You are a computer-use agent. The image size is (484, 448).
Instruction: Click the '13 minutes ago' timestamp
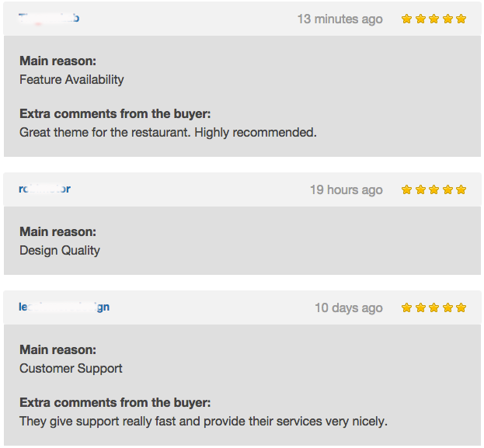coord(339,19)
